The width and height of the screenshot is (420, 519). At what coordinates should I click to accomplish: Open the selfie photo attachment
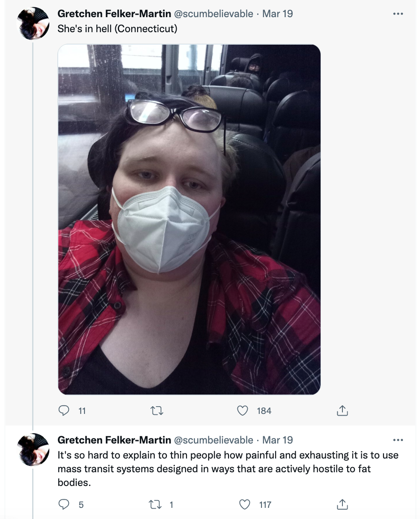[189, 220]
